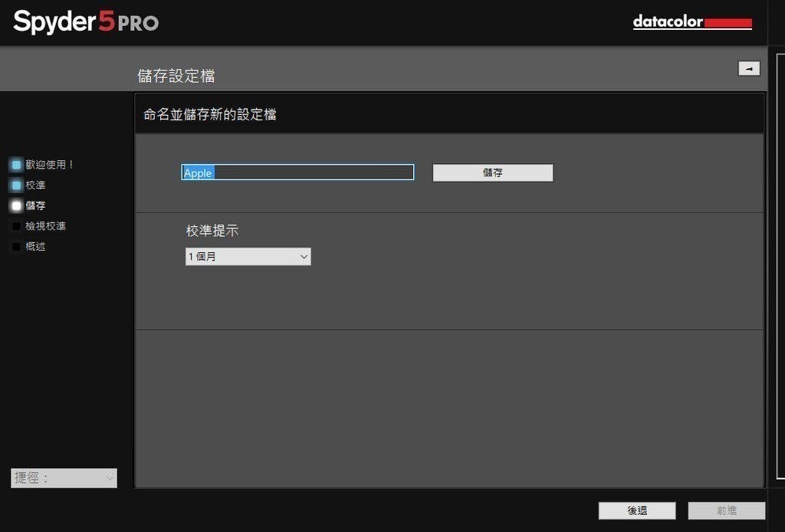The width and height of the screenshot is (785, 532).
Task: Open the 概述 sidebar entry
Action: (x=34, y=246)
